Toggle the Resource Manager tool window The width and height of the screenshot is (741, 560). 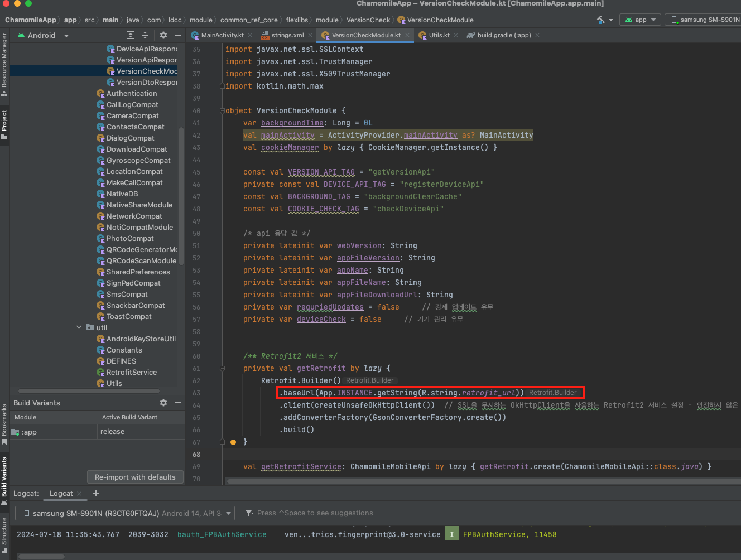coord(4,64)
